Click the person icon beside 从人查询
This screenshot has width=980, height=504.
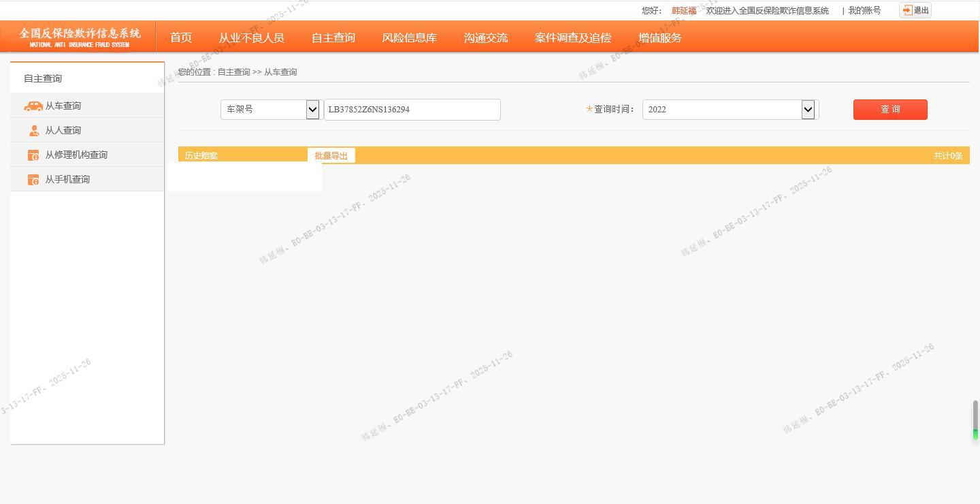34,131
